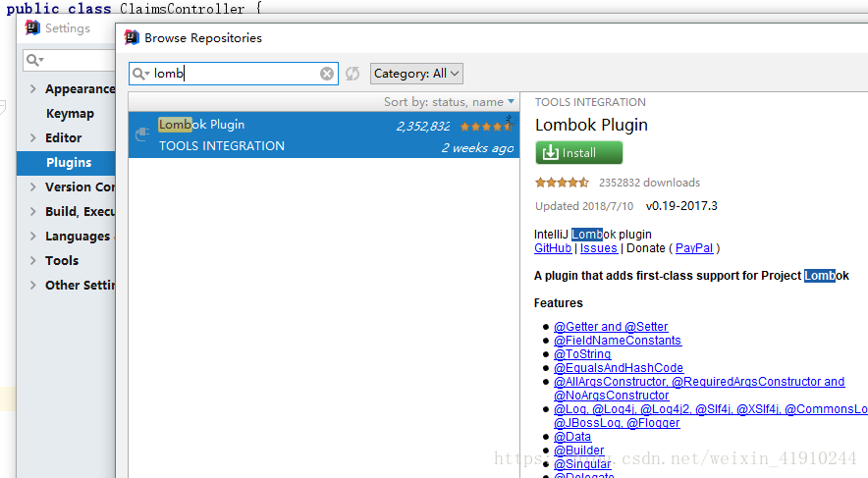Select the Lombok Plugin list row
Screen dimensions: 868x478
324,135
